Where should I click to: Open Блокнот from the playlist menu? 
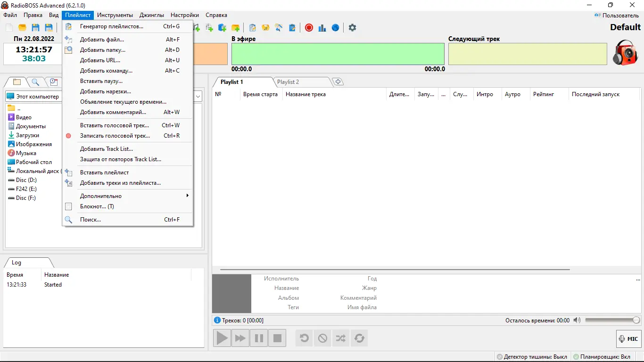128,206
